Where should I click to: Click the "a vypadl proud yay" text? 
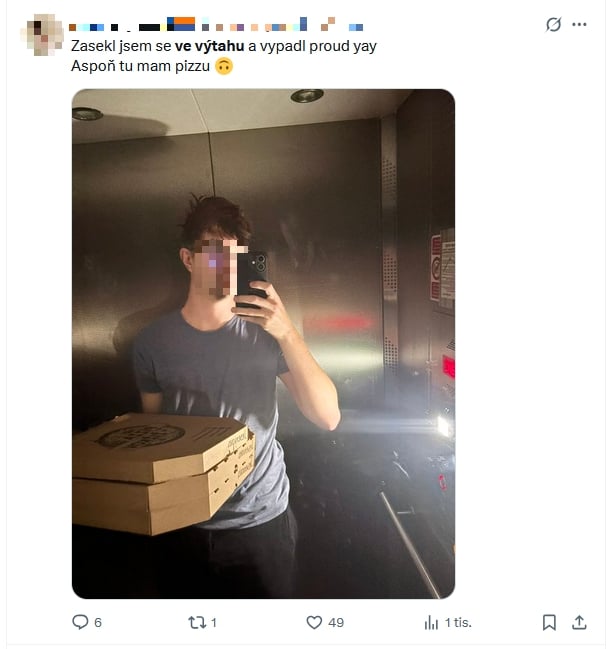[312, 46]
